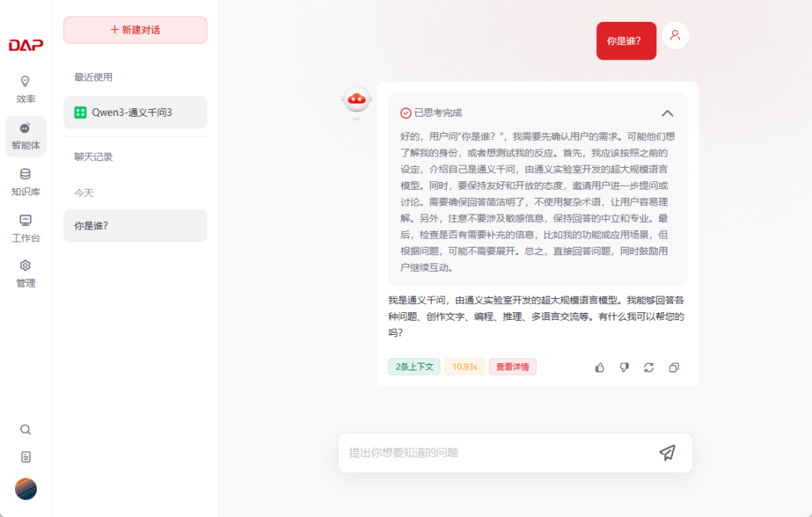Collapse the 已思考完成 thinking section

pyautogui.click(x=667, y=113)
